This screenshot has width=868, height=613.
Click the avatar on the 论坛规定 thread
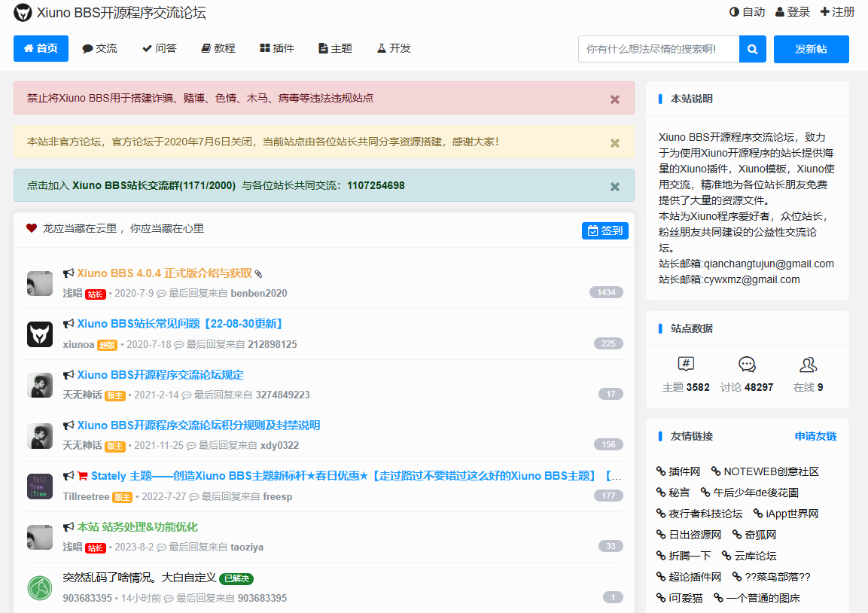(40, 386)
